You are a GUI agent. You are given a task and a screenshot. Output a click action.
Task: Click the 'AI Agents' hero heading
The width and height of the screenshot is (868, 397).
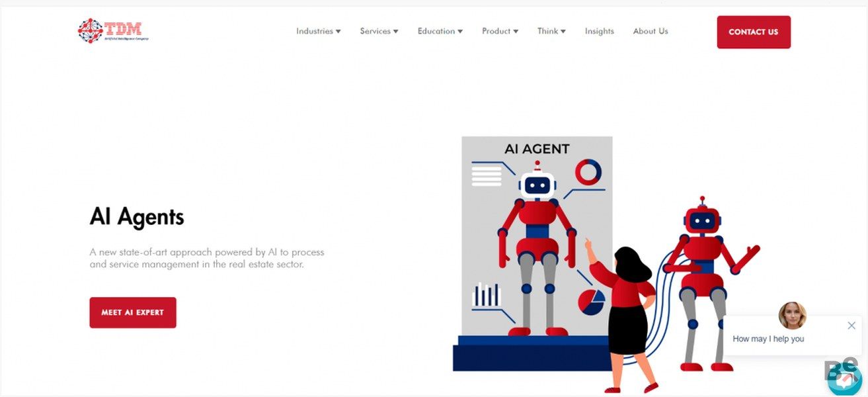coord(137,217)
